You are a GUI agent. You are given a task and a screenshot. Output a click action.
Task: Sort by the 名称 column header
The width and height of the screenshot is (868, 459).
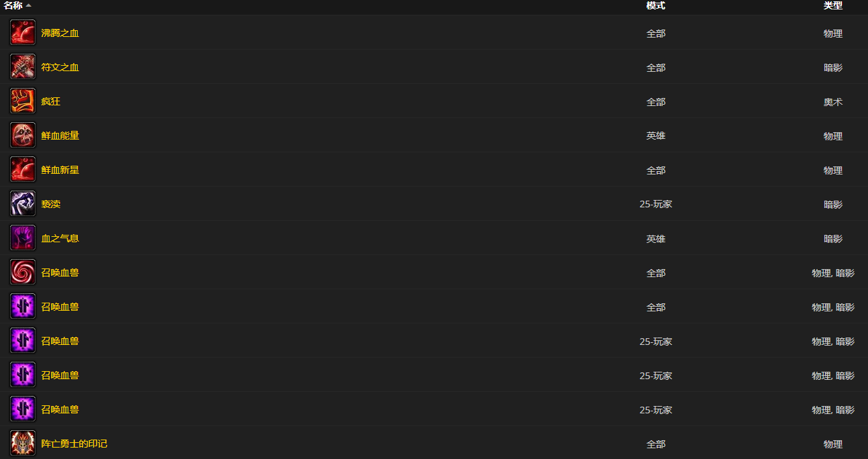(x=13, y=5)
